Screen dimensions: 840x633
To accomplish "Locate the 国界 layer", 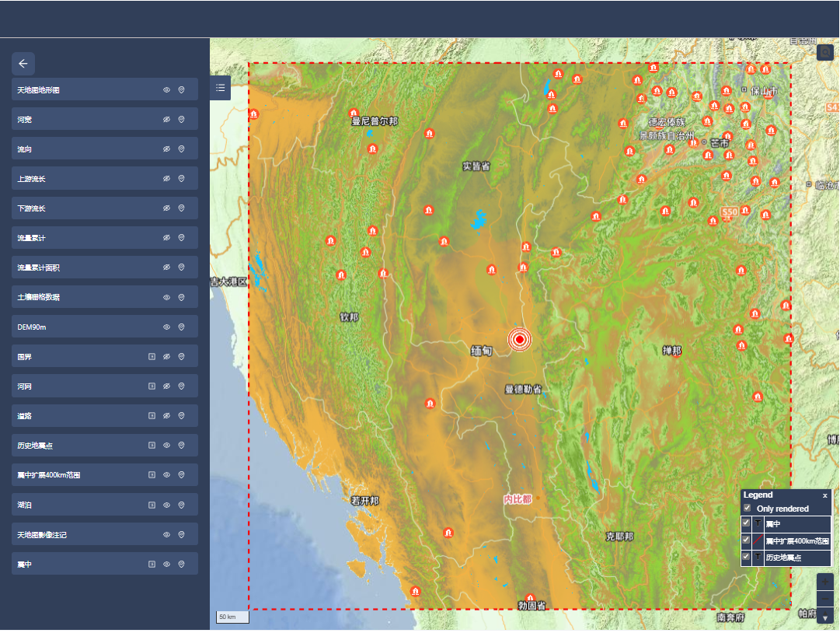I will (182, 356).
